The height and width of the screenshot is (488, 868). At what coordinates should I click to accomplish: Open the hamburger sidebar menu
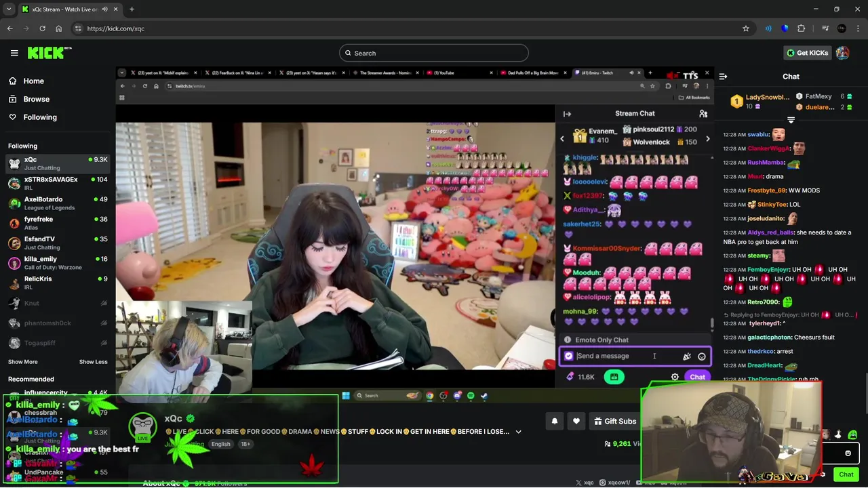click(x=14, y=53)
